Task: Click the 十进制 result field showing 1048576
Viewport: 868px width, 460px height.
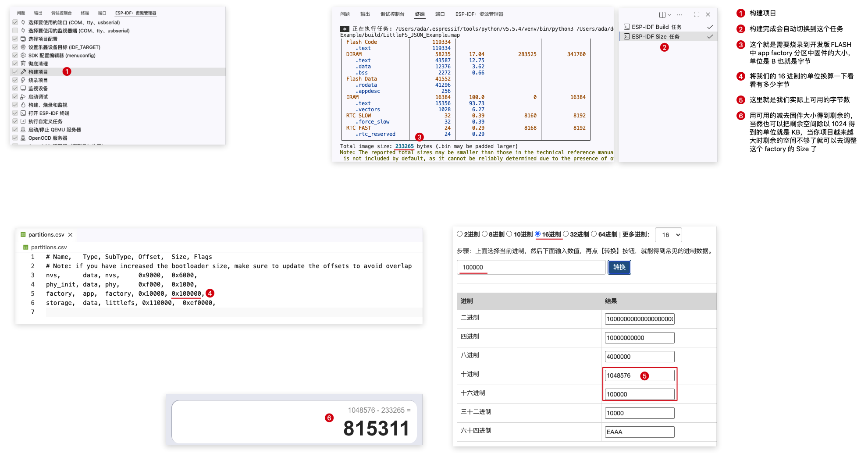Action: point(640,375)
